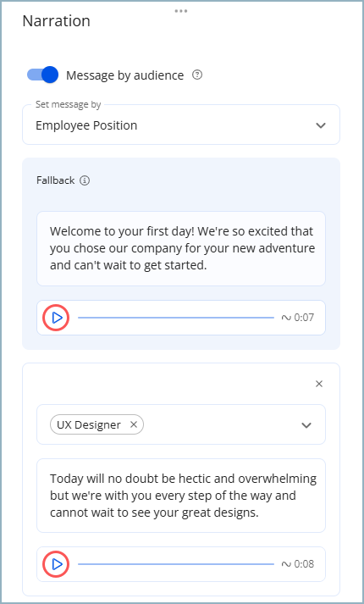Expand the UX Designer audience dropdown arrow
Image resolution: width=364 pixels, height=604 pixels.
[x=306, y=425]
